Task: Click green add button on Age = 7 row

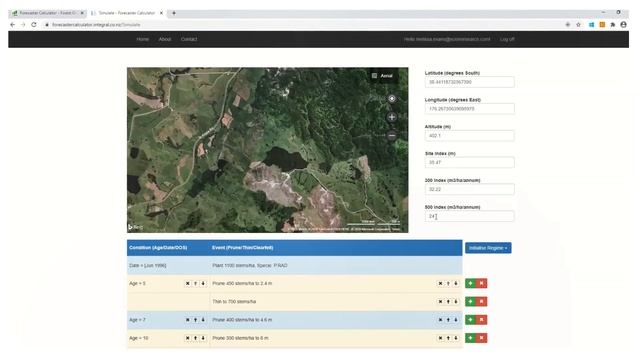Action: pyautogui.click(x=471, y=320)
